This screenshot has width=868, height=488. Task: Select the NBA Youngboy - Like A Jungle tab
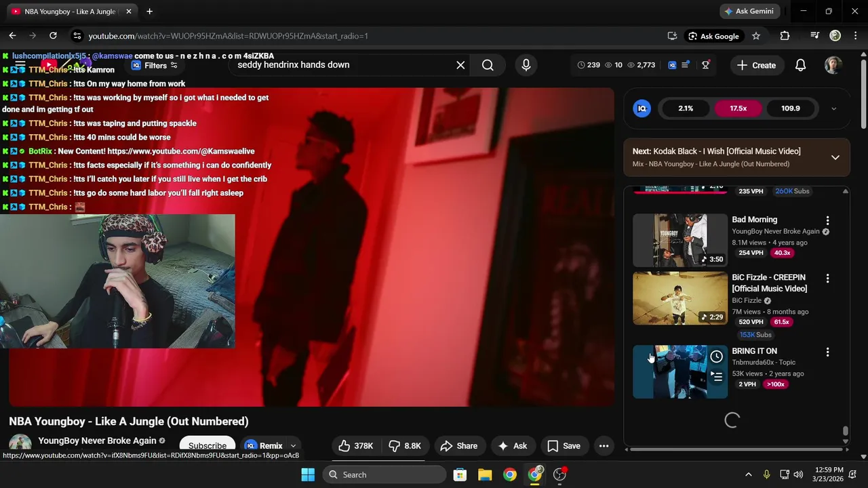point(70,12)
